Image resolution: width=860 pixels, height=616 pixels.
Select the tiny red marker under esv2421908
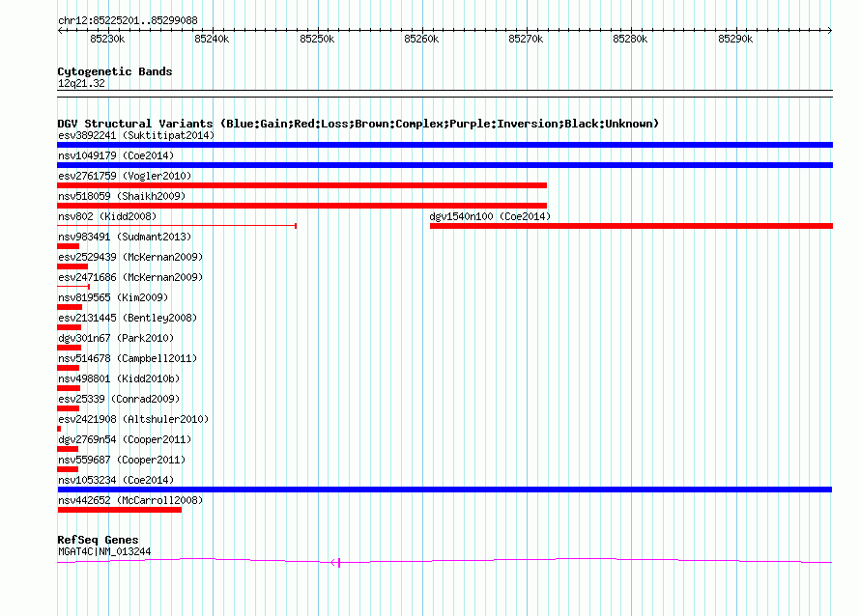(x=59, y=429)
